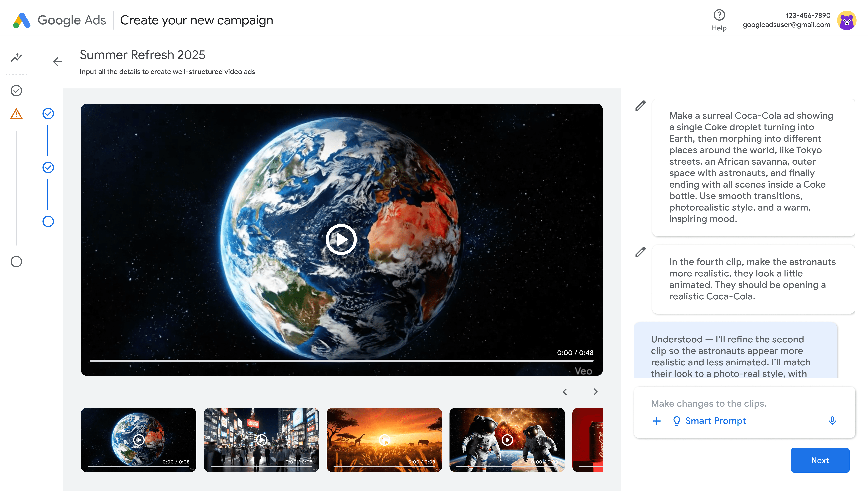Play the astronauts clip thumbnail
Viewport: 868px width, 491px height.
click(x=507, y=440)
